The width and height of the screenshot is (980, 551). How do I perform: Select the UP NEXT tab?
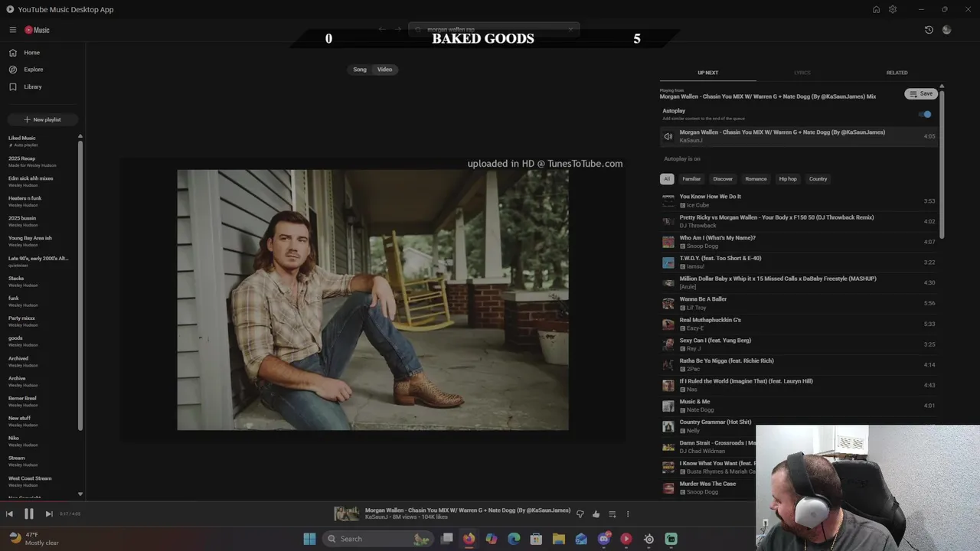(707, 73)
